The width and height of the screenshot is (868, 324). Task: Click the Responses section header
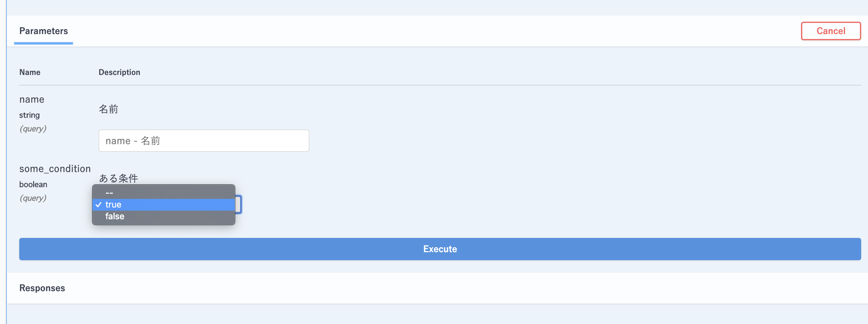[42, 288]
